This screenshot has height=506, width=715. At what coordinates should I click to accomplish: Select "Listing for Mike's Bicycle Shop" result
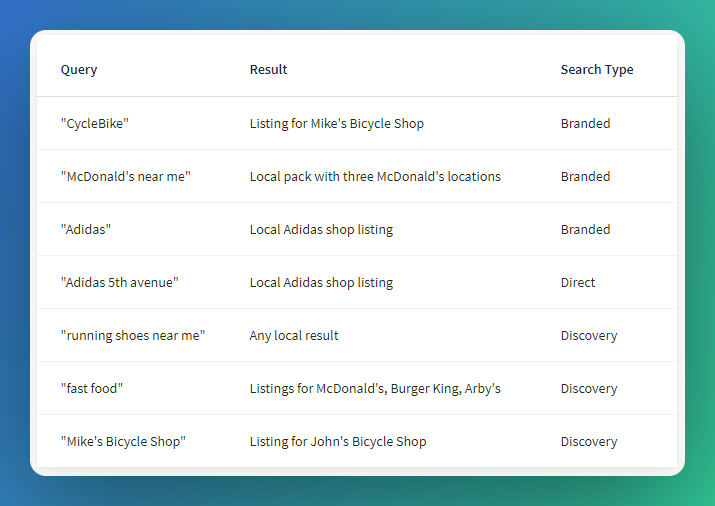click(337, 124)
